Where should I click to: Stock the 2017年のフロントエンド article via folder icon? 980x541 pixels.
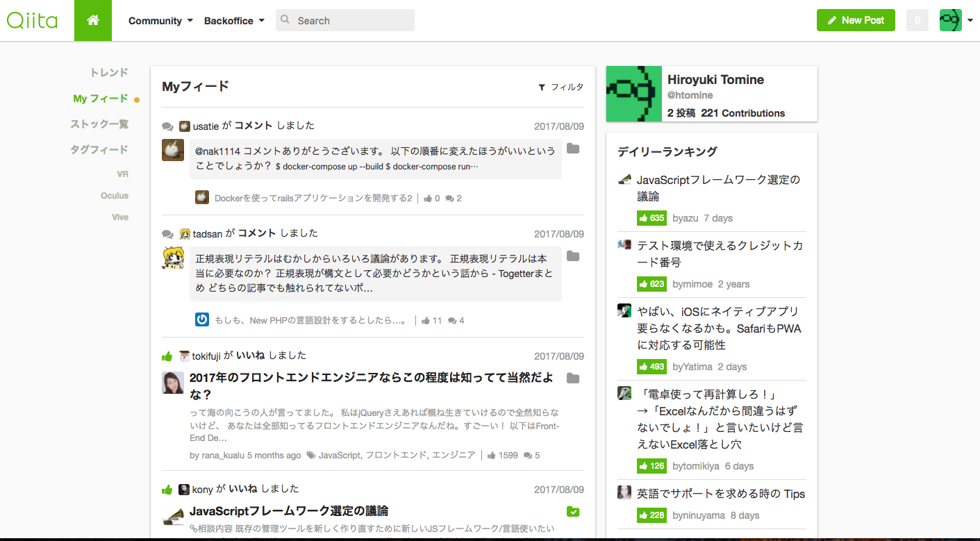[x=573, y=378]
